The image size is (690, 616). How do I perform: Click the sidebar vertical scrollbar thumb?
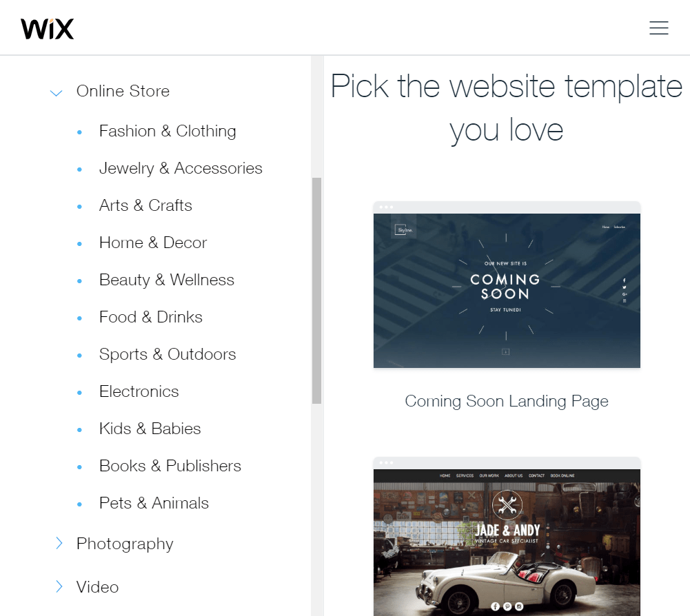coord(316,290)
